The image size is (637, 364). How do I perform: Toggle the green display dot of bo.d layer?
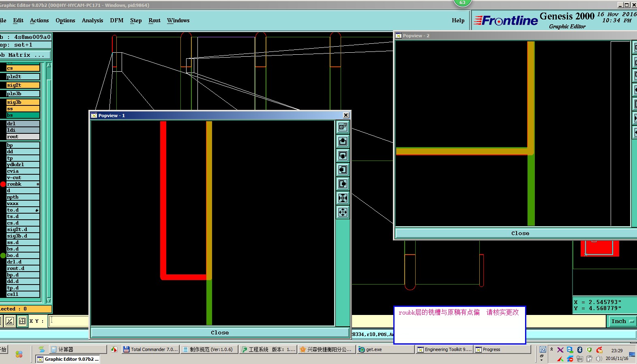click(x=3, y=255)
